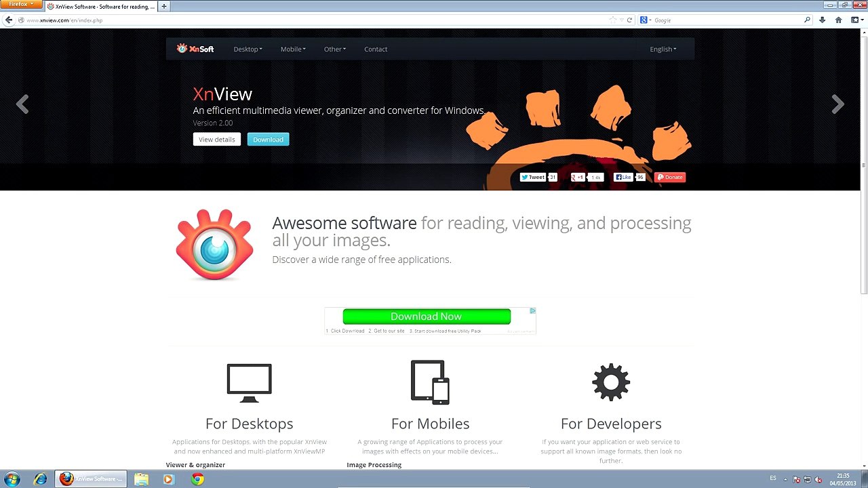Click the For Mobiles devices icon
Image resolution: width=868 pixels, height=488 pixels.
click(430, 382)
